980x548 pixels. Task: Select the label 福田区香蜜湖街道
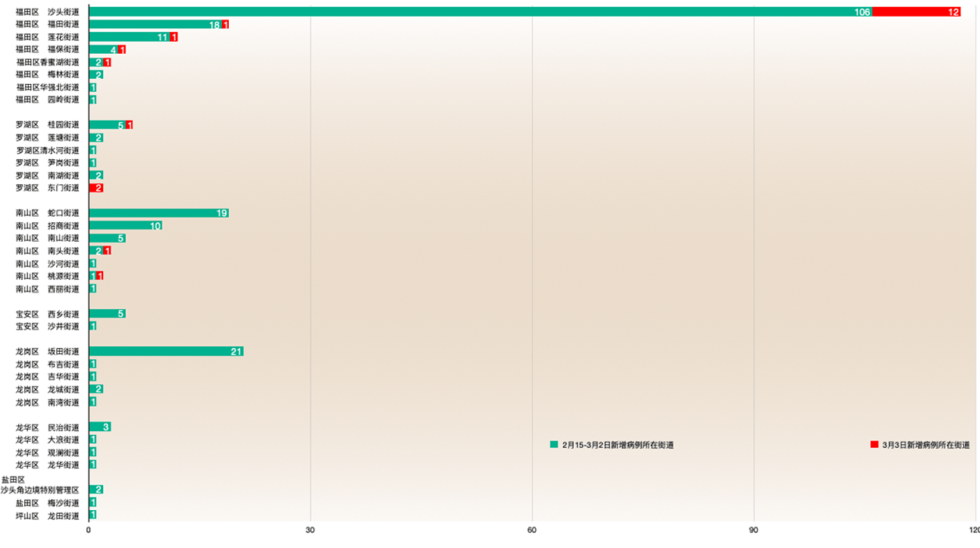[x=47, y=62]
